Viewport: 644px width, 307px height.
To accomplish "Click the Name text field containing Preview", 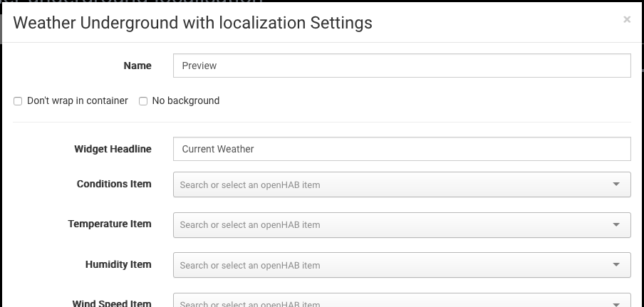I will tap(402, 66).
